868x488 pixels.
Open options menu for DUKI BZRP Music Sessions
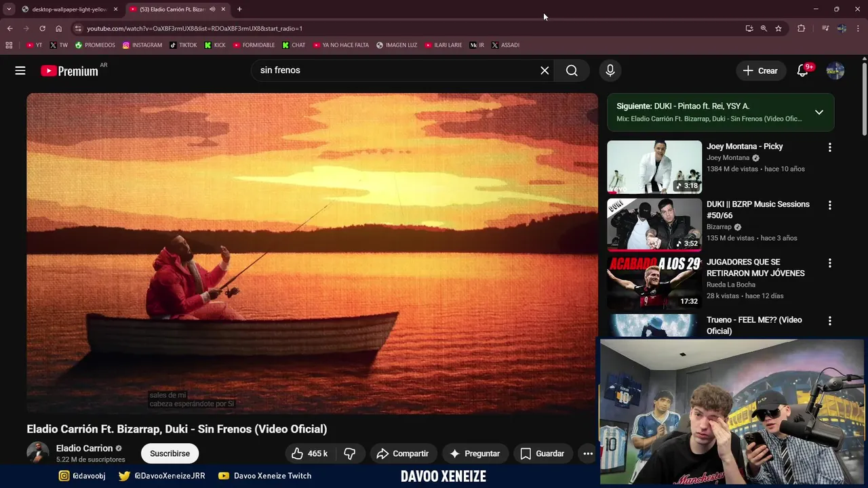[x=829, y=205]
